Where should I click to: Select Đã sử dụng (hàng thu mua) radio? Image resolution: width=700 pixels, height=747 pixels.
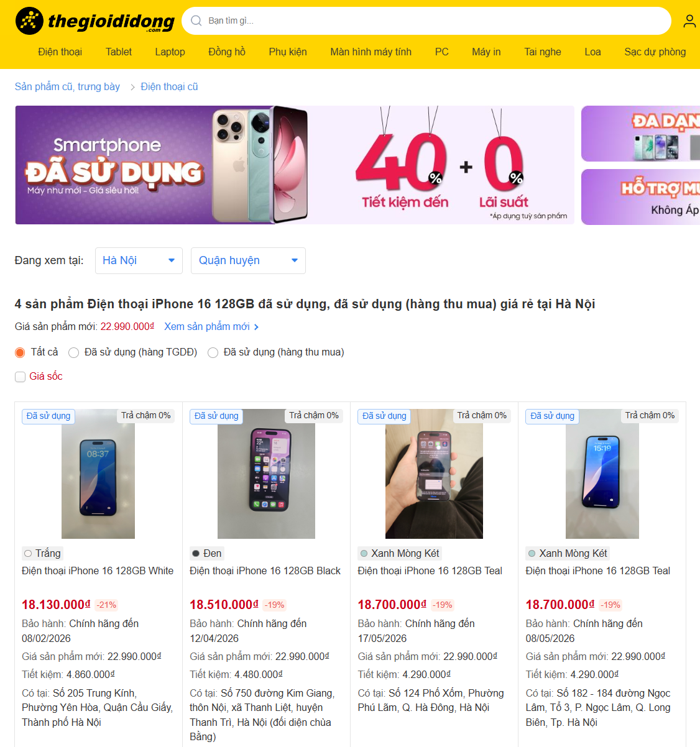click(213, 352)
